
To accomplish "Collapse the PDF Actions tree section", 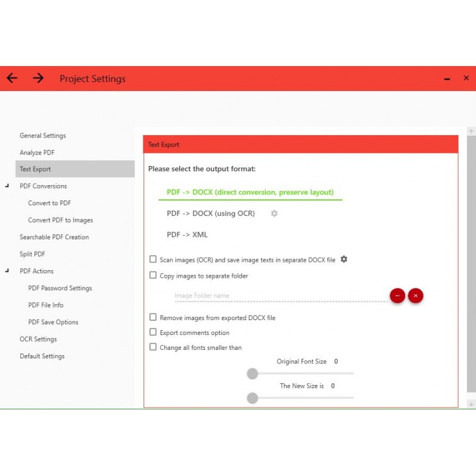I will (7, 271).
